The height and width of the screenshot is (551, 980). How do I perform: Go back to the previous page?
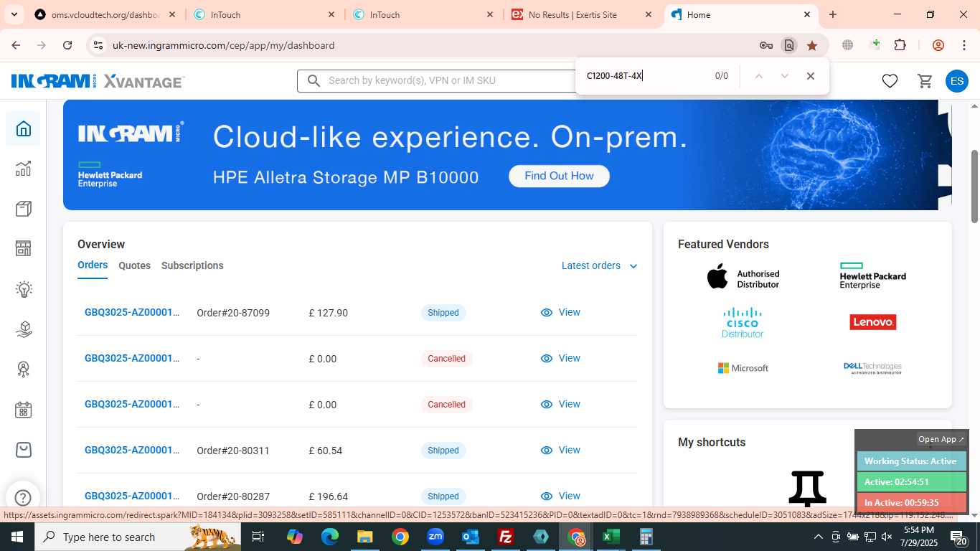coord(16,45)
